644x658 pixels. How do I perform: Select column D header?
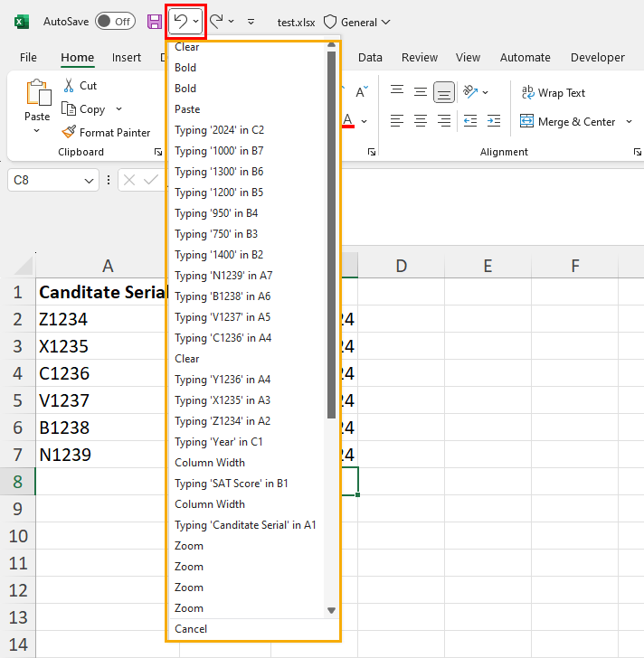coord(401,266)
